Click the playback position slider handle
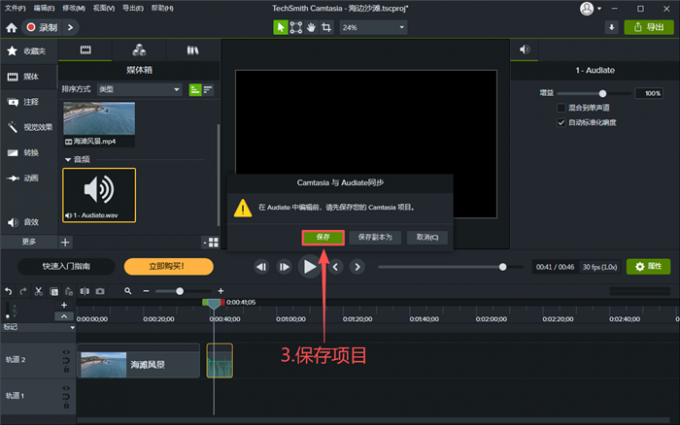The image size is (680, 425). (503, 267)
